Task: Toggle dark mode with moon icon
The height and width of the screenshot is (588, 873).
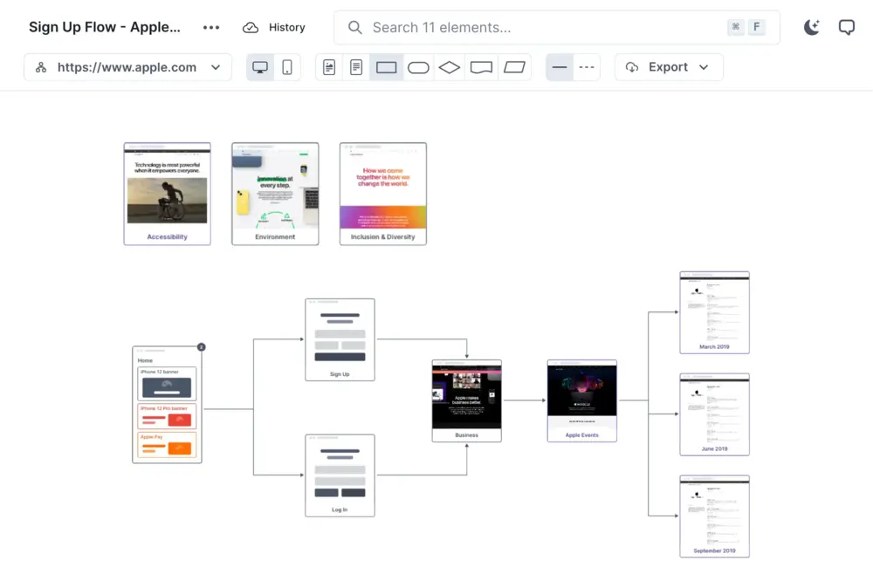Action: (811, 27)
